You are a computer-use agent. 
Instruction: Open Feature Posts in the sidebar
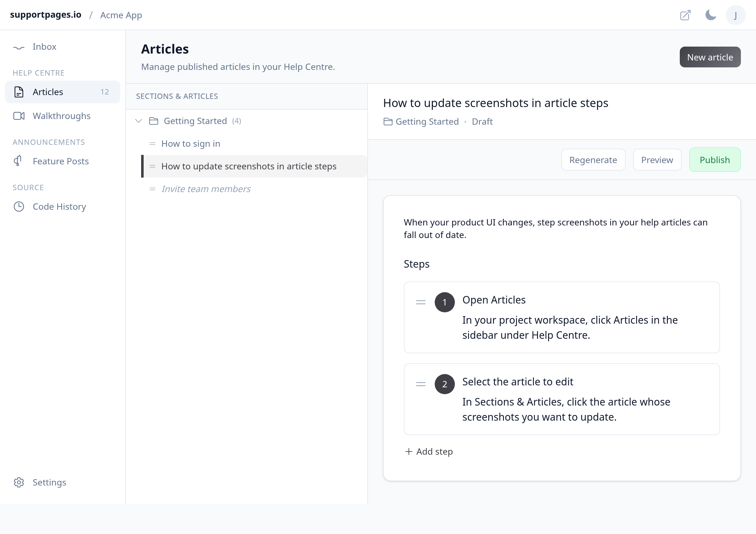63,161
